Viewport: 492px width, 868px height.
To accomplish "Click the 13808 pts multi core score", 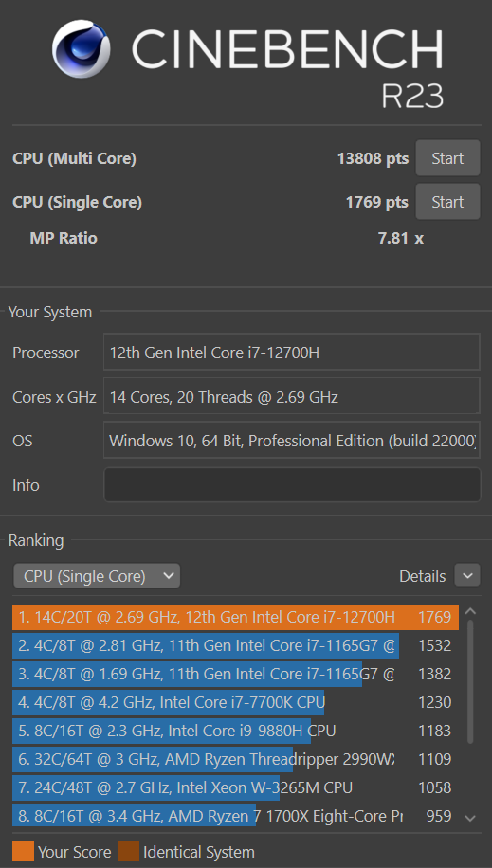I will point(373,159).
